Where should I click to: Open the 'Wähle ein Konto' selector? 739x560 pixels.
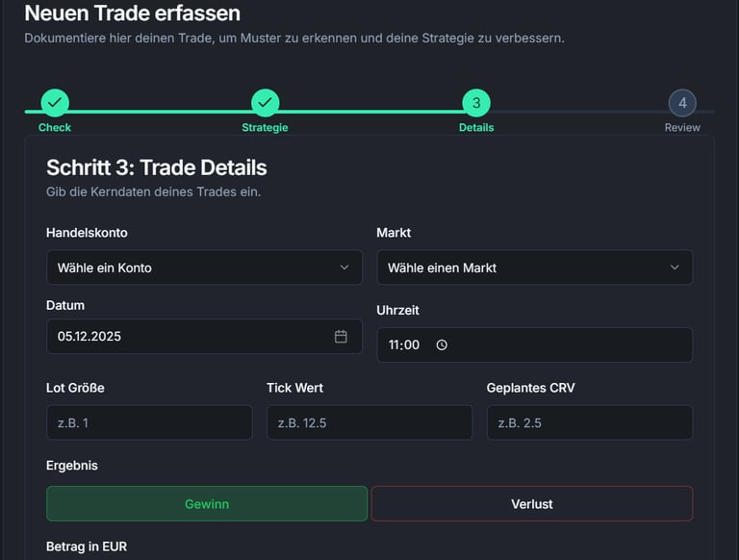click(x=192, y=267)
